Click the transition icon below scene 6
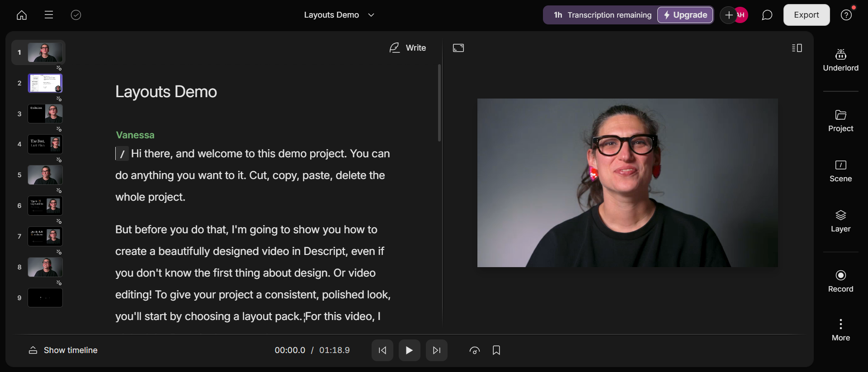The height and width of the screenshot is (372, 868). tap(59, 221)
